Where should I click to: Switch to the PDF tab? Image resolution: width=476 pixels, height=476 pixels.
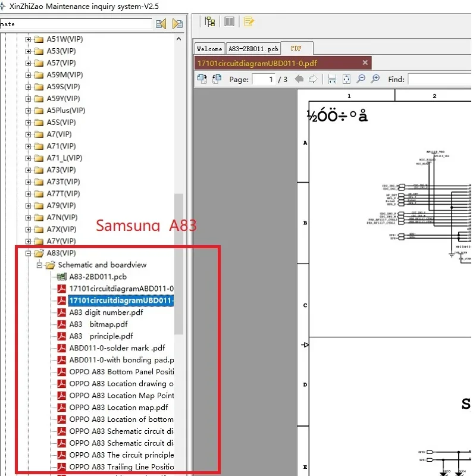(296, 48)
